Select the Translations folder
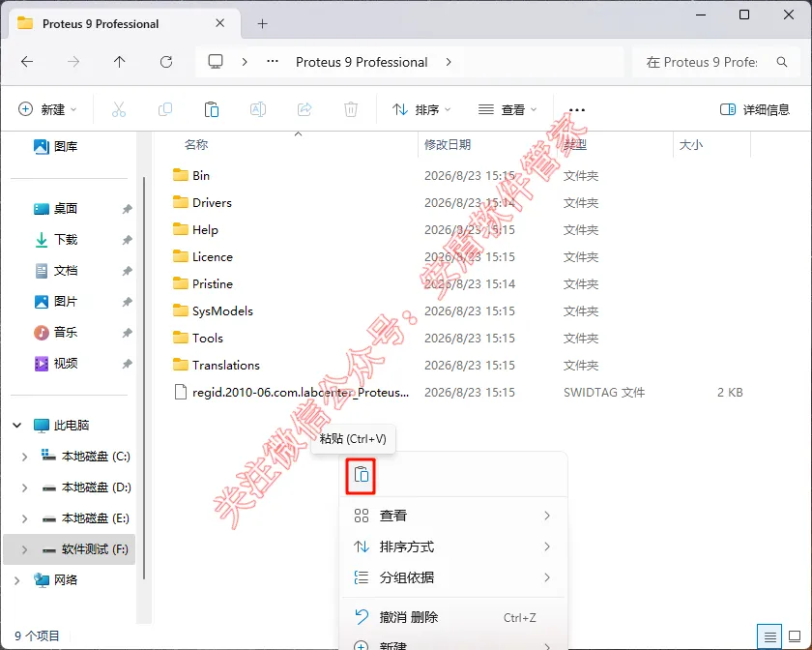Image resolution: width=812 pixels, height=650 pixels. 226,365
